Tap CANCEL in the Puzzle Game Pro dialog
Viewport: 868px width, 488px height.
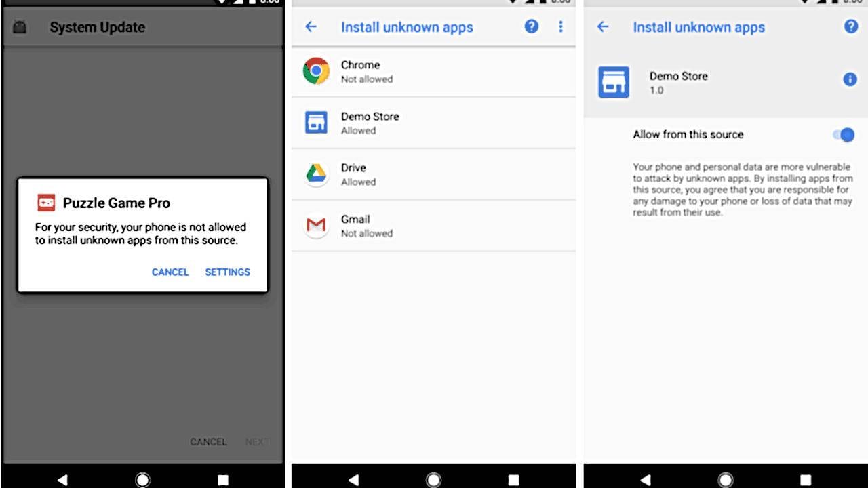tap(170, 272)
